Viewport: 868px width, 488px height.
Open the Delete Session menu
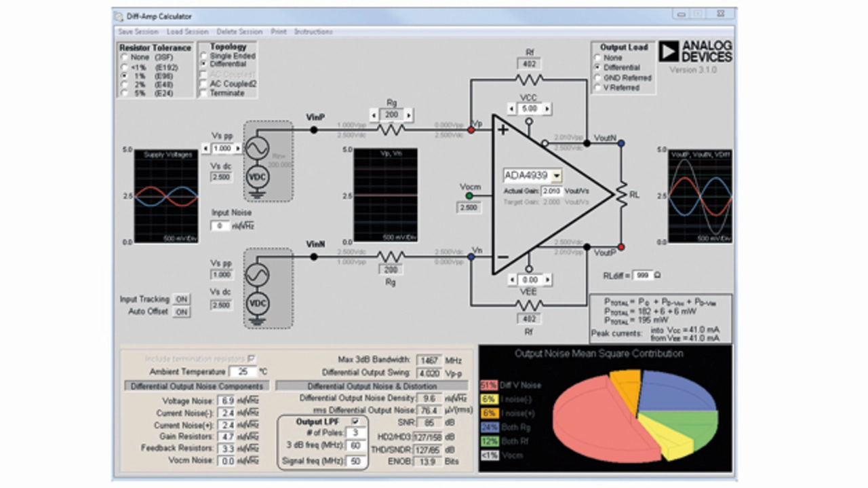[x=239, y=32]
